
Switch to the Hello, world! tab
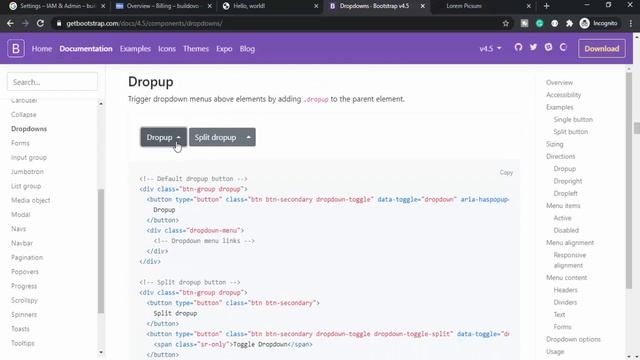270,6
